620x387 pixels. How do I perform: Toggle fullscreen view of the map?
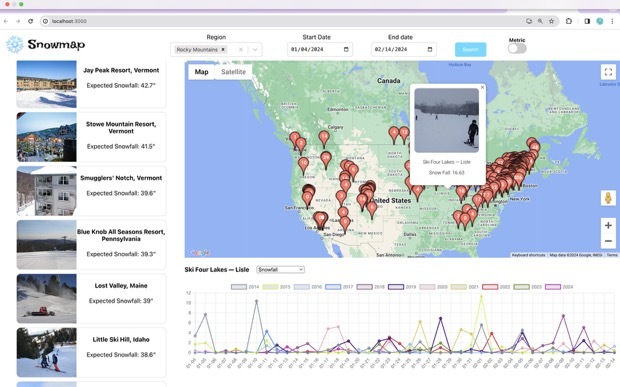tap(608, 72)
